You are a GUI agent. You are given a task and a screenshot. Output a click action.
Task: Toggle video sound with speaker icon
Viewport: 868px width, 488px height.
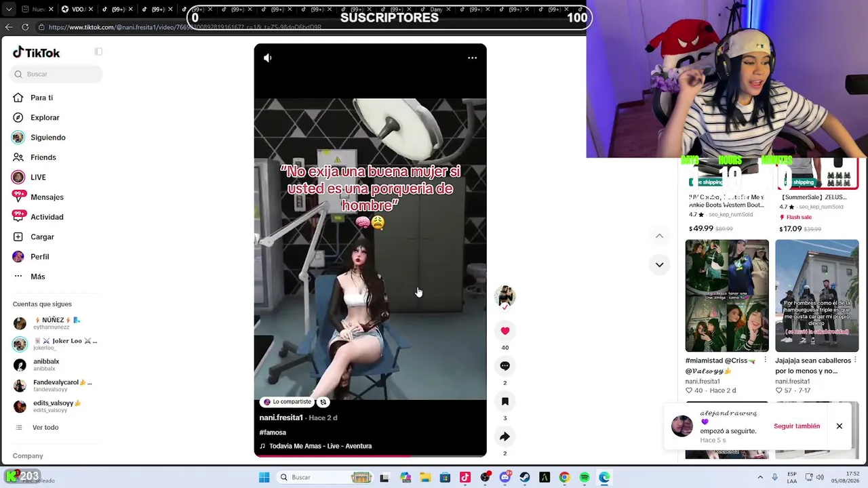(268, 58)
